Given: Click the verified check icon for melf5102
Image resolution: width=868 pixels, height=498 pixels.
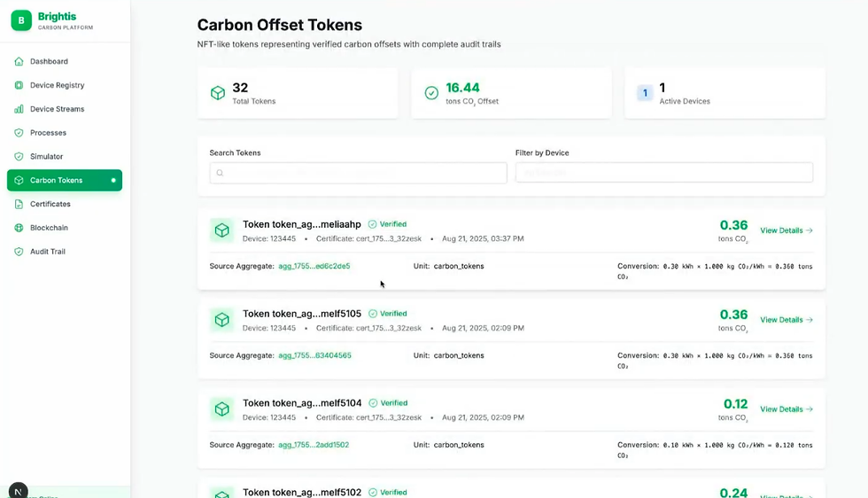Looking at the screenshot, I should tap(373, 493).
